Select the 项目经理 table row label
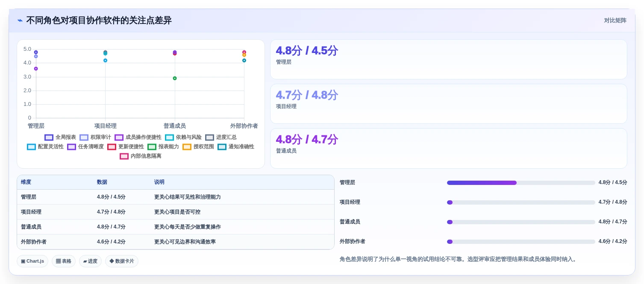Viewport: 644px width, 284px height. [31, 212]
